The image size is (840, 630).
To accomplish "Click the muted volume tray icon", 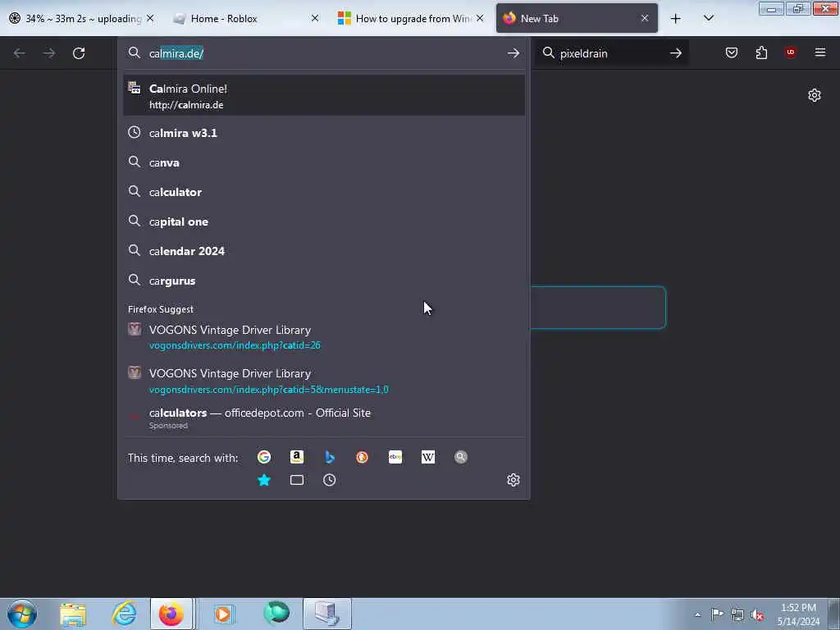I will [757, 615].
